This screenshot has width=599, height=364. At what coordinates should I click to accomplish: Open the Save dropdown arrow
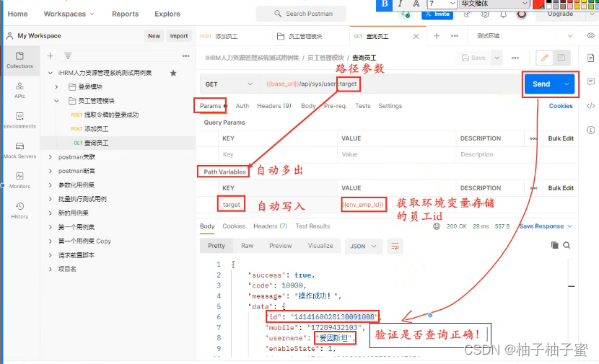click(x=497, y=58)
